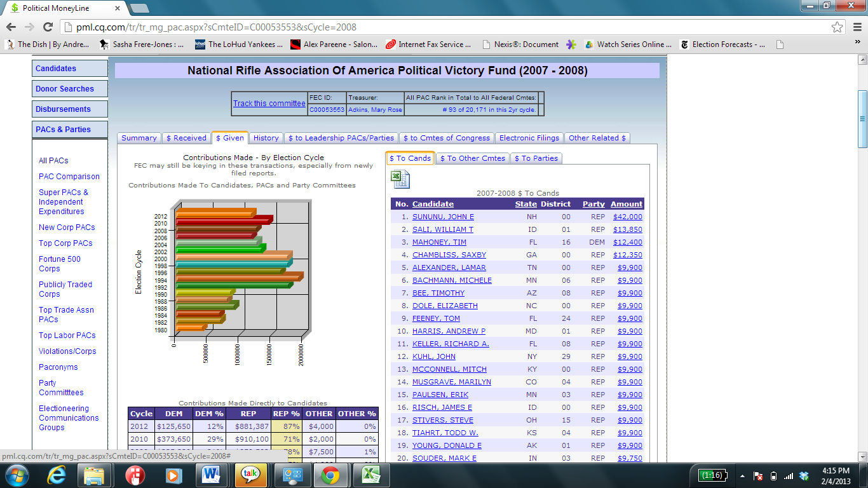The width and height of the screenshot is (868, 488).
Task: Click the Excel export icon
Action: [400, 179]
